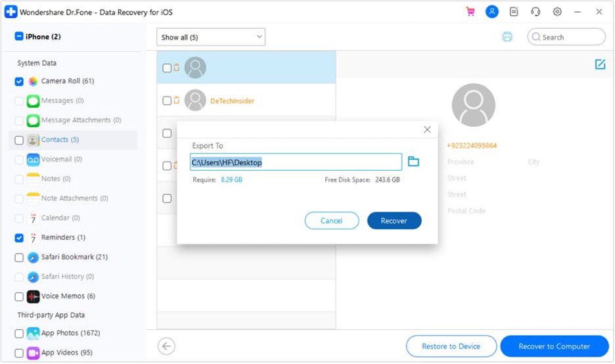Viewport: 615px width, 364px height.
Task: Click the Message Attachments icon
Action: (33, 120)
